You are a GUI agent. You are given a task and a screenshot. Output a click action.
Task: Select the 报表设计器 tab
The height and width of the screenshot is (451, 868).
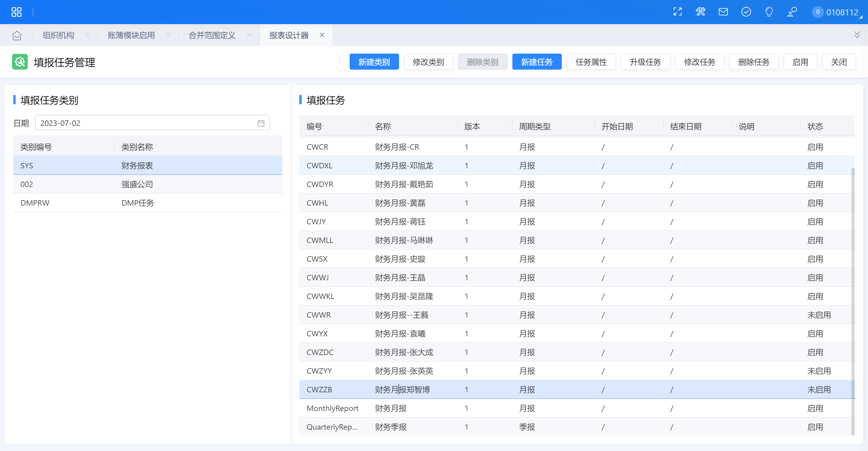[x=289, y=35]
